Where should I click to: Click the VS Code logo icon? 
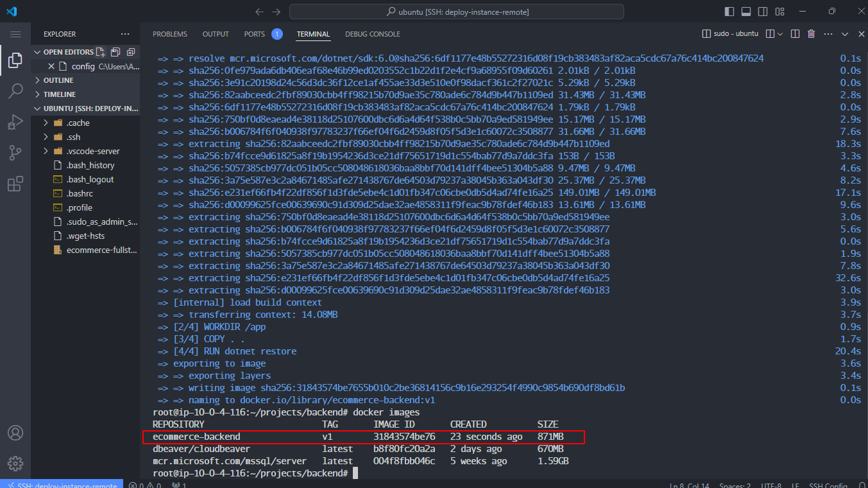[12, 12]
